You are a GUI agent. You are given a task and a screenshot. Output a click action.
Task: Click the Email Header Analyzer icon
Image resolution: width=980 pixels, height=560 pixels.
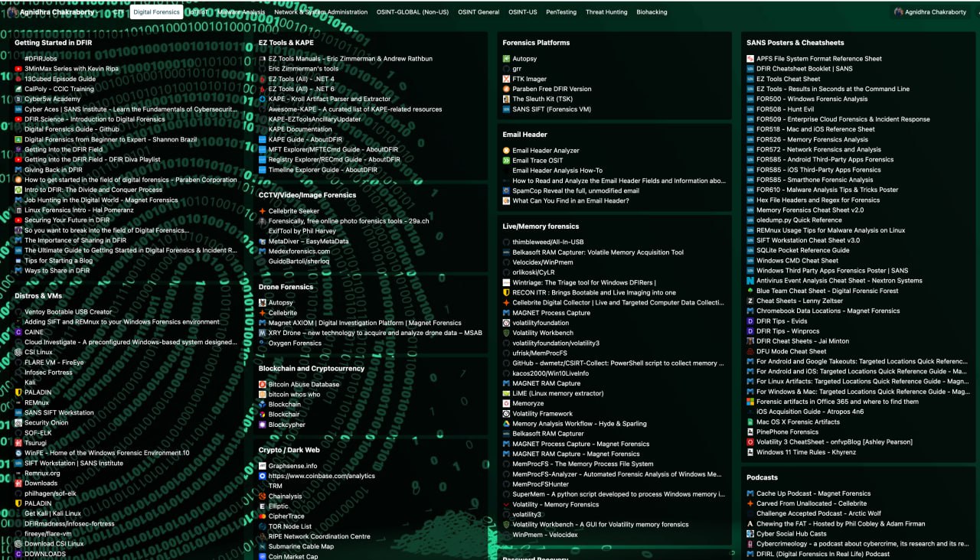(506, 151)
